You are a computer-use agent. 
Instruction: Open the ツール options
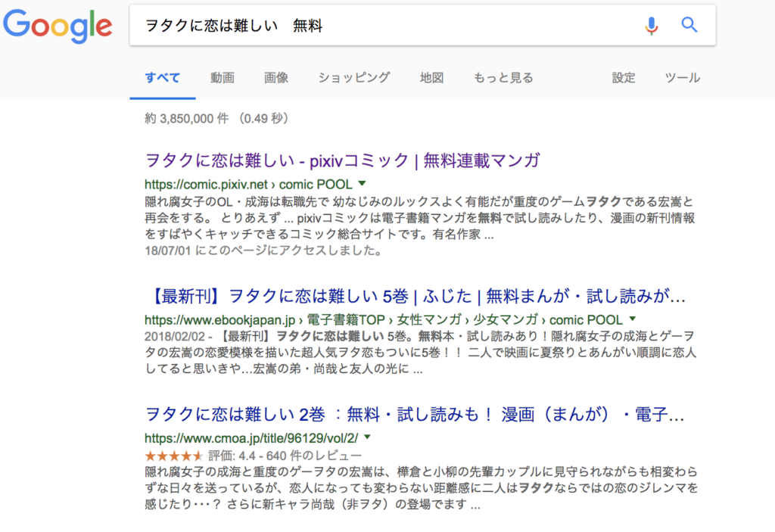click(682, 78)
